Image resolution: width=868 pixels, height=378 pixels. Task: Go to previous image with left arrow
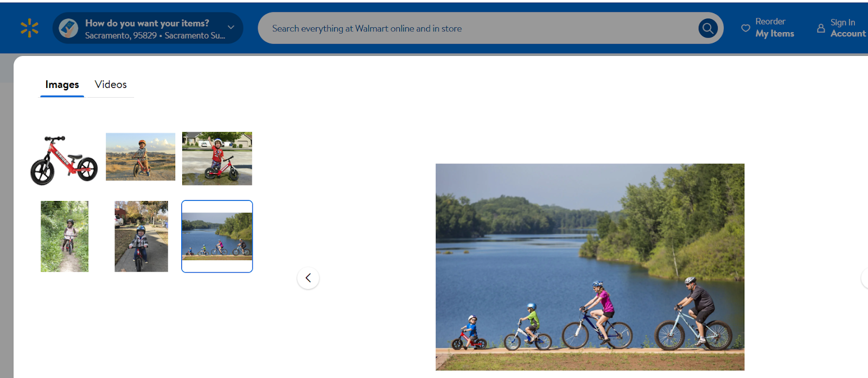[308, 278]
